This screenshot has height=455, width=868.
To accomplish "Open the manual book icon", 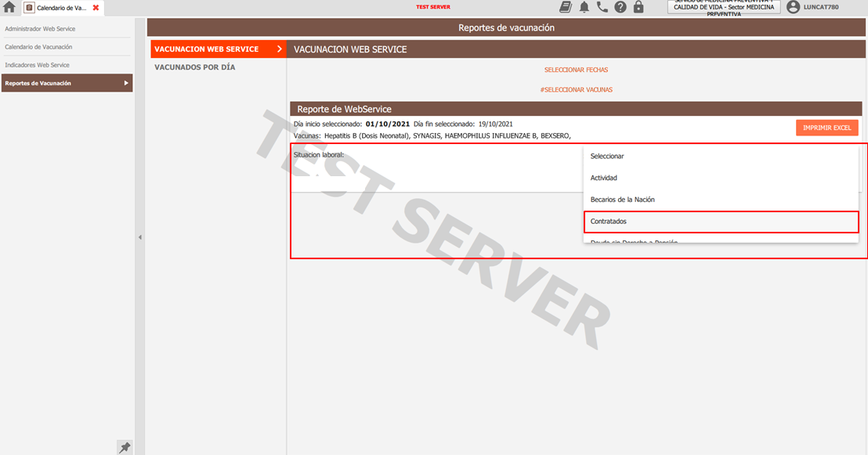I will click(566, 7).
